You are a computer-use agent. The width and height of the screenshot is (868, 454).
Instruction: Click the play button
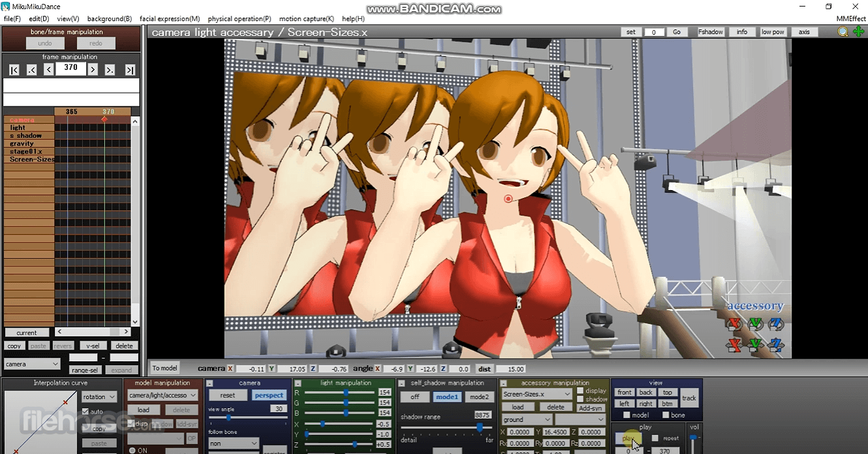coord(628,438)
